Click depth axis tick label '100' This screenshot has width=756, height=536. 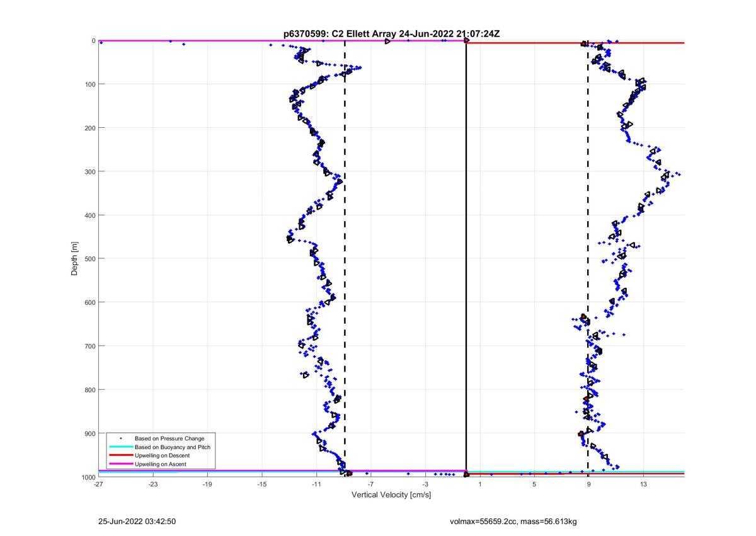click(x=90, y=84)
